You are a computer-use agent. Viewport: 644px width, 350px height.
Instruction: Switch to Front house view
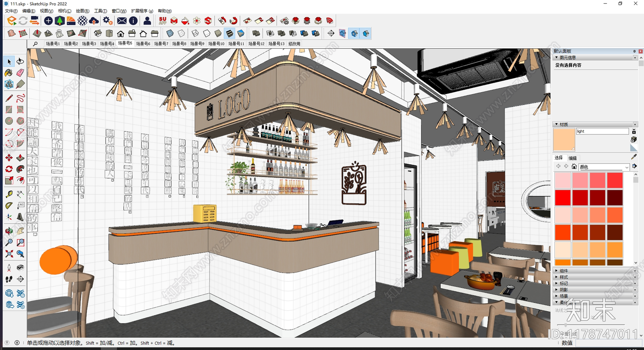click(x=120, y=33)
